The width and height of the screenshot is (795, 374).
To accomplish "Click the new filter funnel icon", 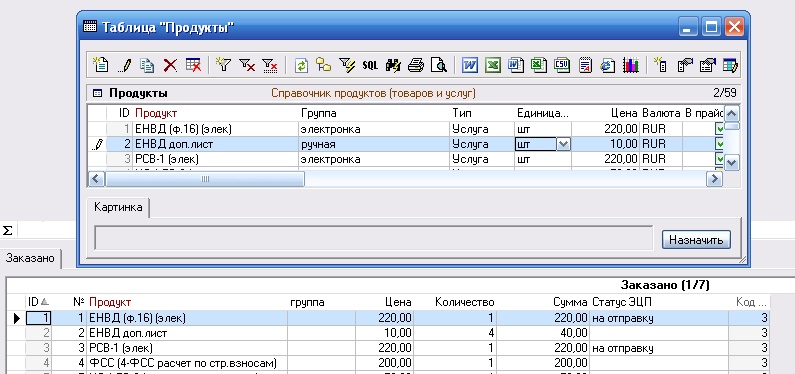I will 223,65.
